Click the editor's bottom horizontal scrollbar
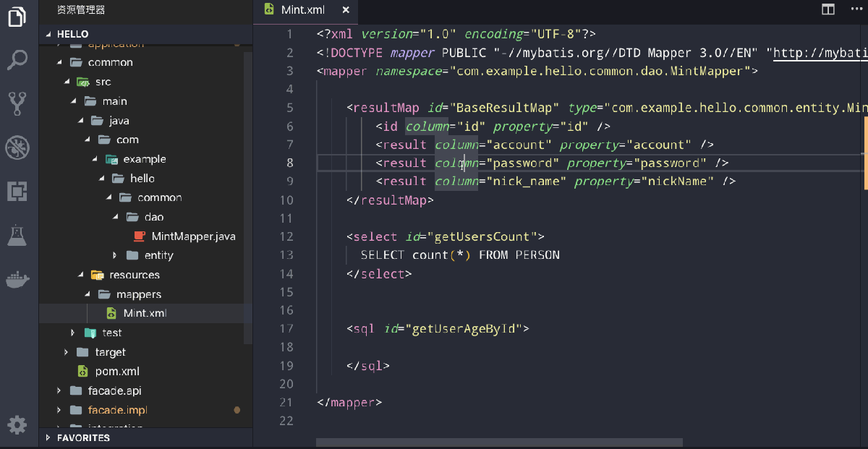The height and width of the screenshot is (449, 868). tap(499, 441)
